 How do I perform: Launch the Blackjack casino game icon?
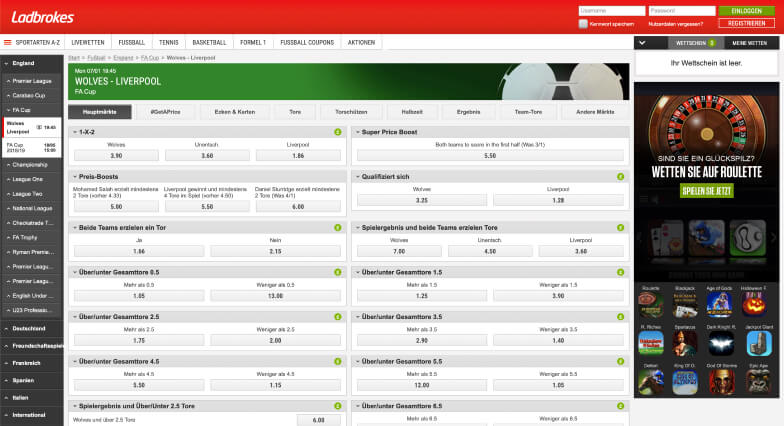[x=685, y=305]
